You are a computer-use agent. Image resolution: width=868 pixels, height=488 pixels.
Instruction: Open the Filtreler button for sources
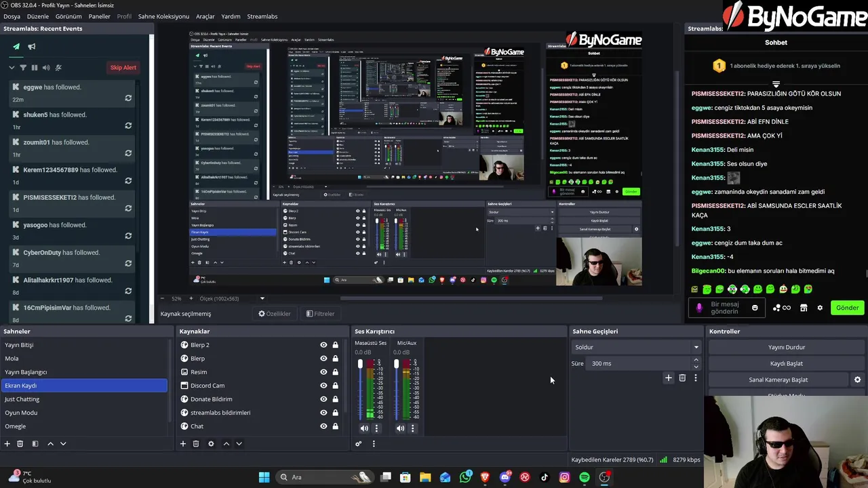(x=320, y=314)
